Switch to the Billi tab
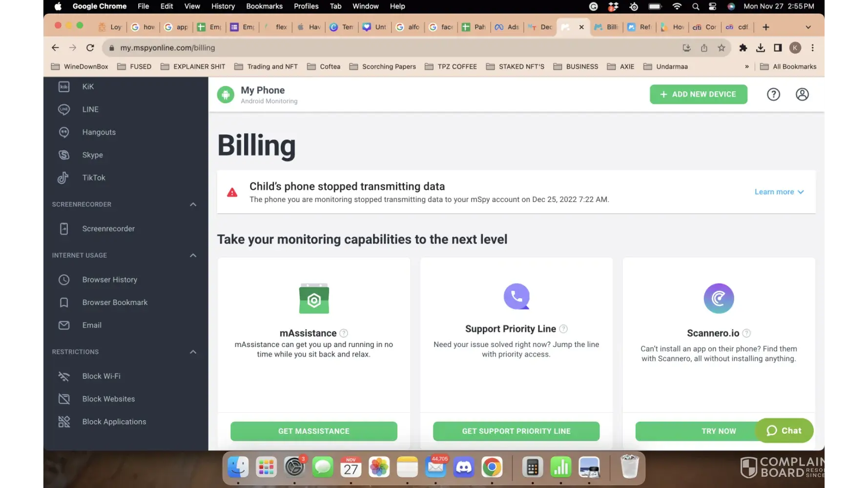The image size is (868, 488). pos(606,27)
